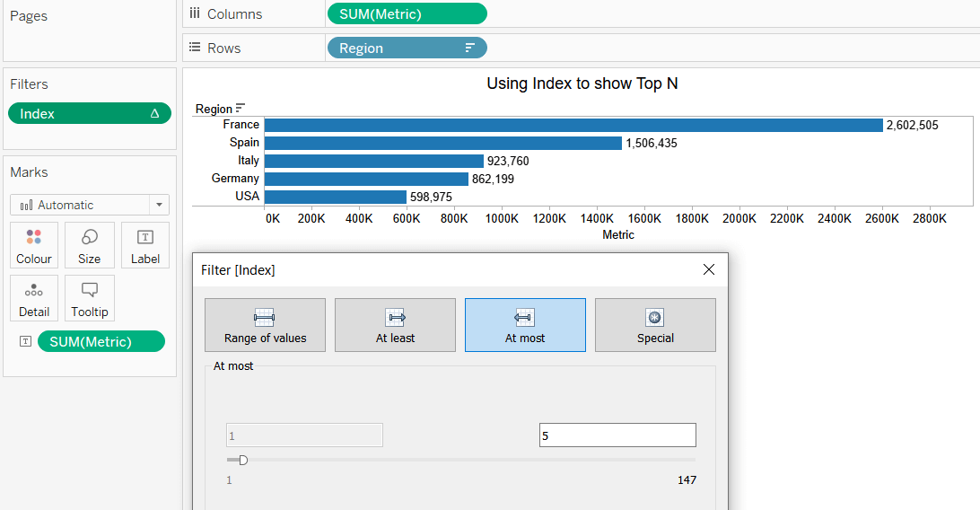Click the 1000K axis tick label
The width and height of the screenshot is (980, 510).
tap(502, 219)
